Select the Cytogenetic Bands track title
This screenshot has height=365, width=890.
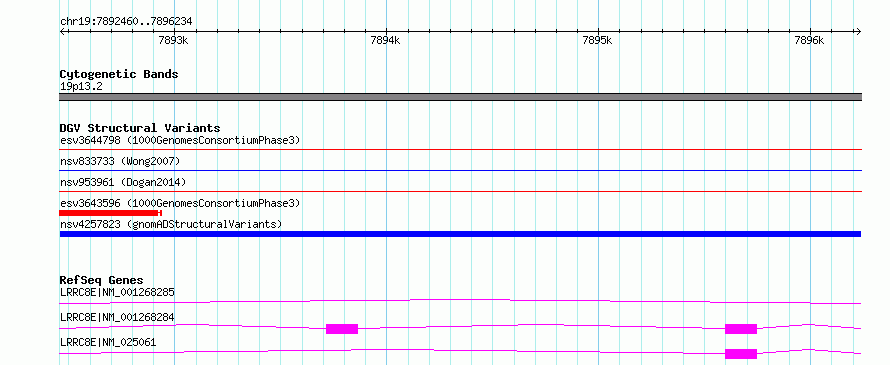119,74
